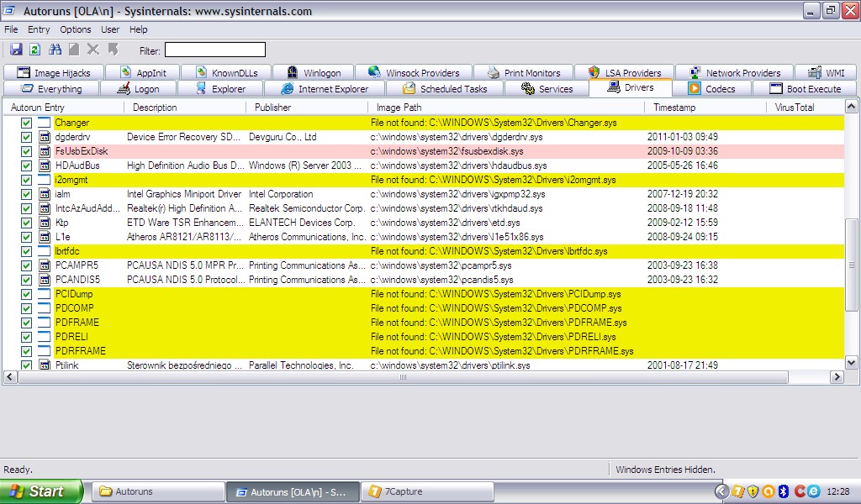Viewport: 861px width, 504px height.
Task: Uncheck the i2omgmt entry checkbox
Action: pos(26,180)
